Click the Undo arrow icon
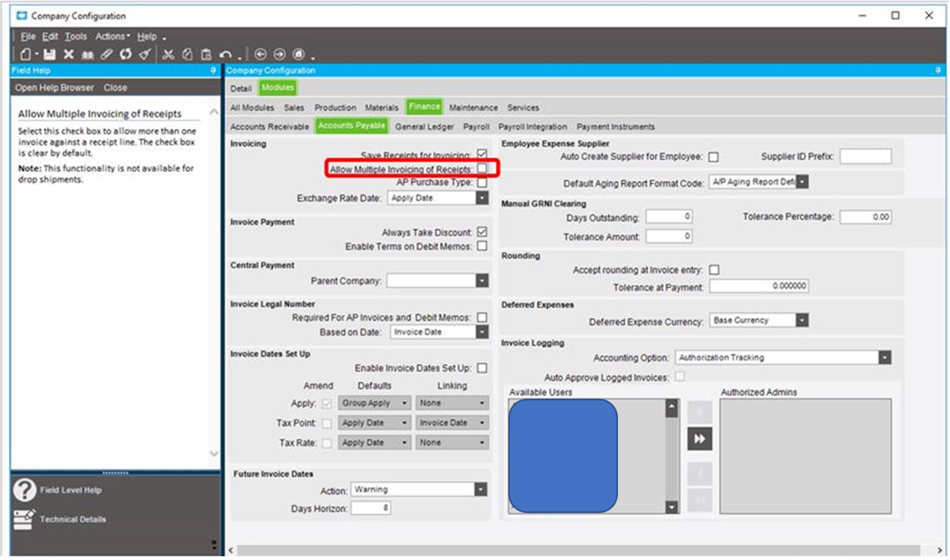 (x=225, y=54)
